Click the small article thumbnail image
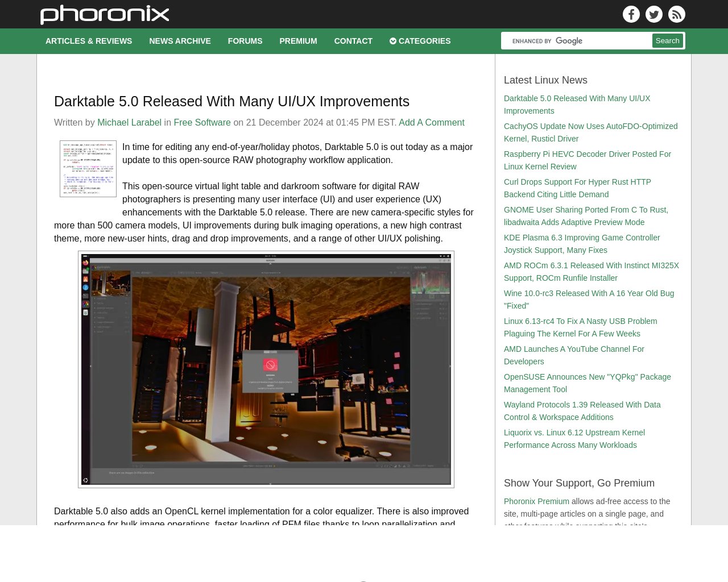Screen dimensions: 728x582 click(88, 168)
